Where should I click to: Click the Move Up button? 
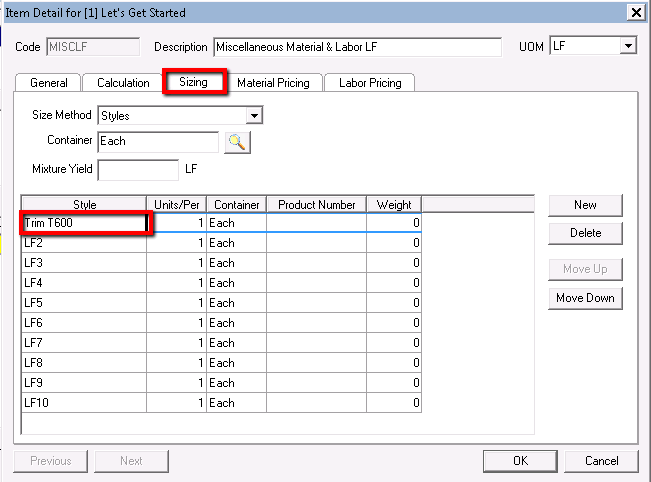(x=585, y=269)
